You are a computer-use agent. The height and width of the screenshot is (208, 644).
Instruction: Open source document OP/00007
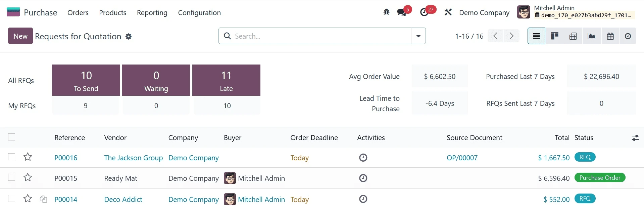click(x=462, y=158)
